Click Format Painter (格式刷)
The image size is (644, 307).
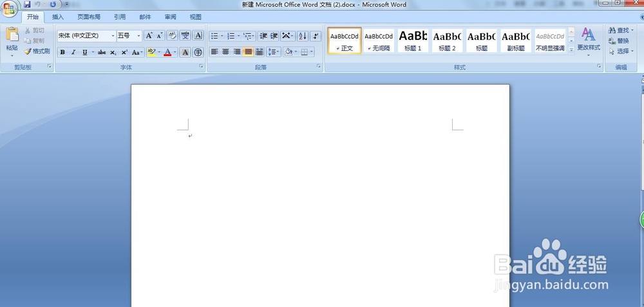37,51
